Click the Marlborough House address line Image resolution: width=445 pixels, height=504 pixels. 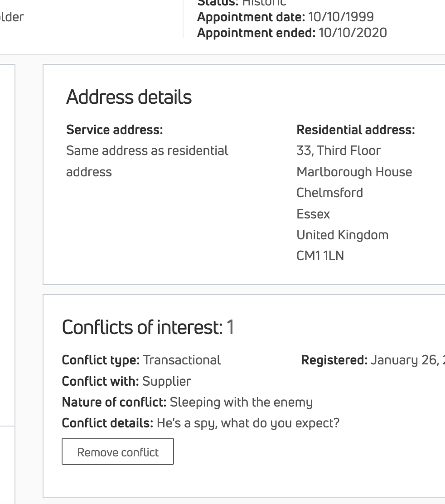click(354, 172)
